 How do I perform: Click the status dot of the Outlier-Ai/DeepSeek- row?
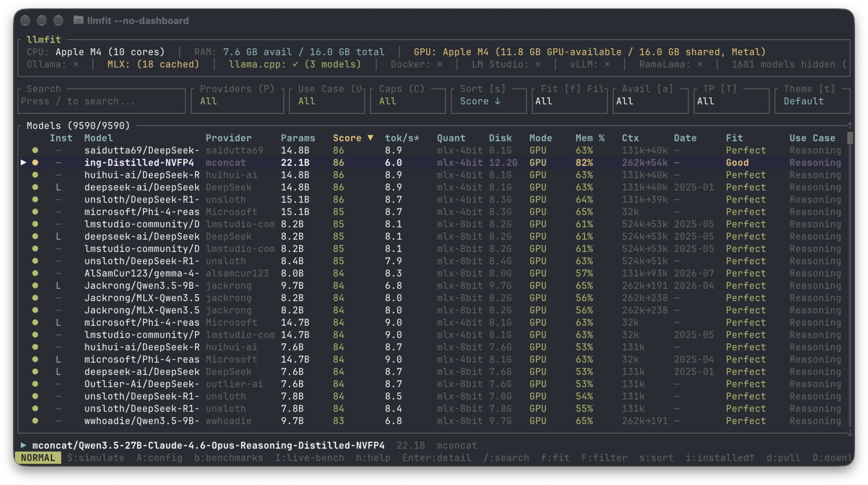tap(35, 384)
